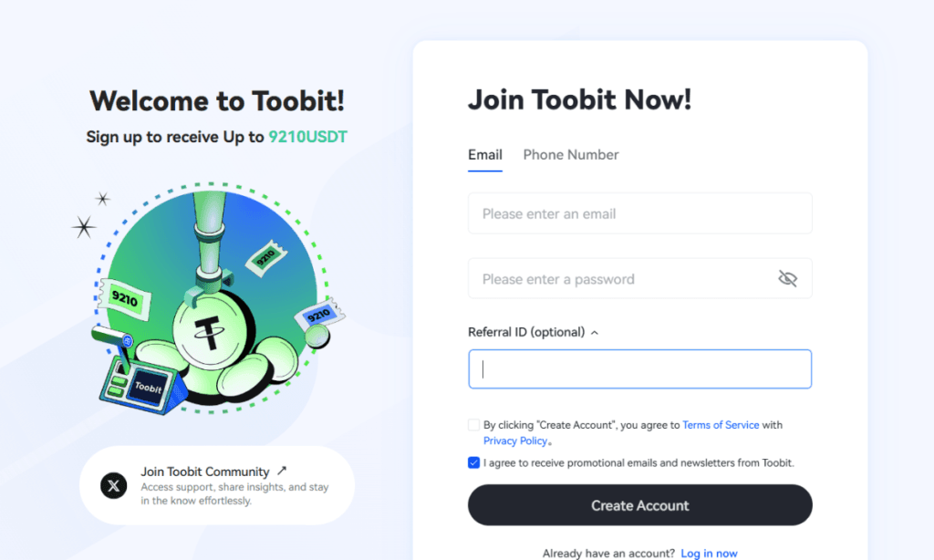934x560 pixels.
Task: Check the Terms of Service agreement box
Action: (x=473, y=424)
